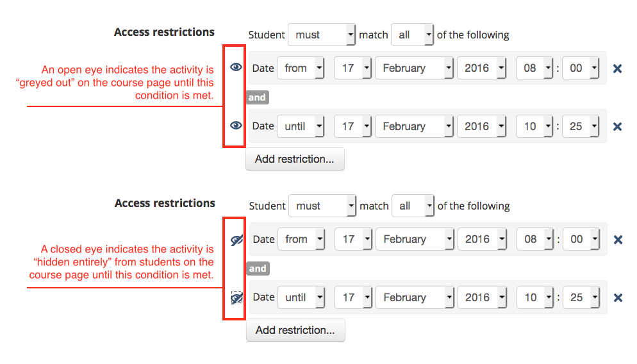Open day 17 dropdown in bottom from row
Screen dimensions: 637x364
pos(353,239)
